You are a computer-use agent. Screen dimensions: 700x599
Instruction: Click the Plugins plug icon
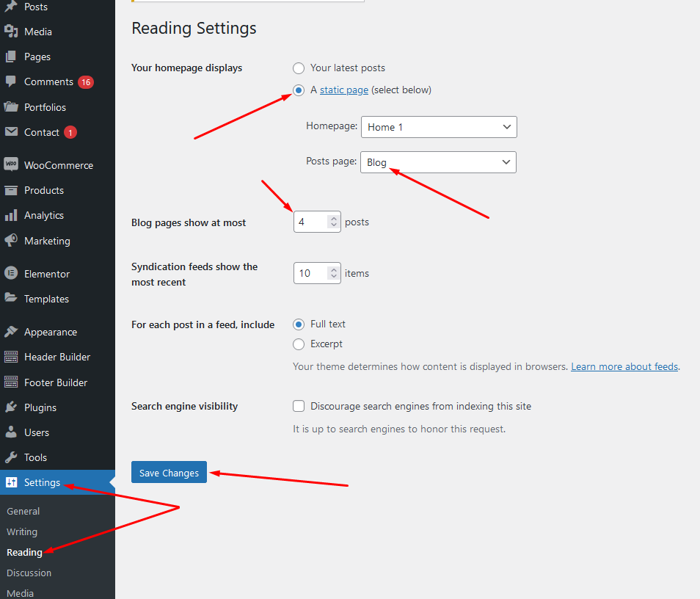click(x=11, y=407)
